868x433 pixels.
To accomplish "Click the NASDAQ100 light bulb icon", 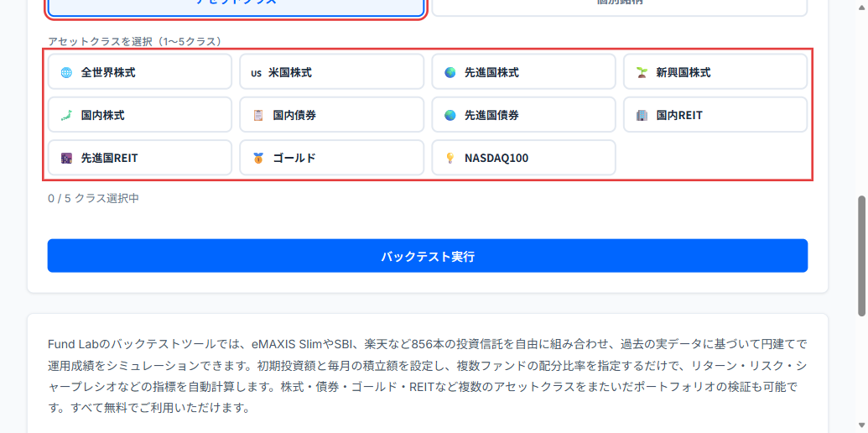I will coord(450,159).
